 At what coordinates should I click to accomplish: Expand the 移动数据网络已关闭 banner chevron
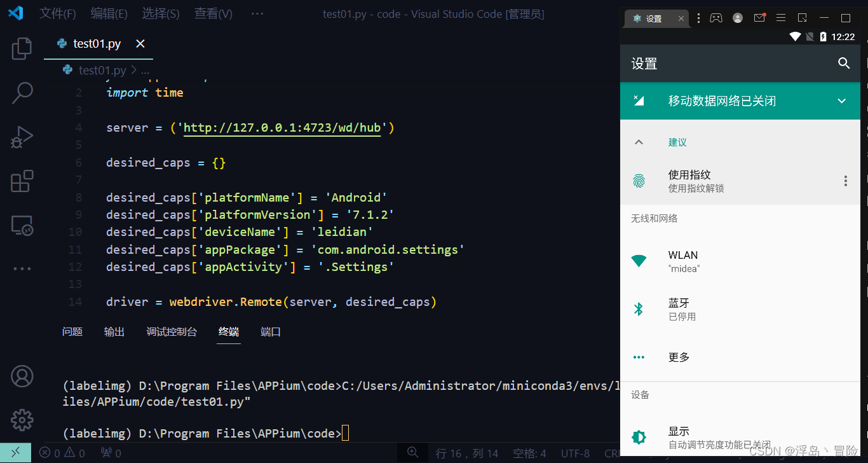coord(841,100)
